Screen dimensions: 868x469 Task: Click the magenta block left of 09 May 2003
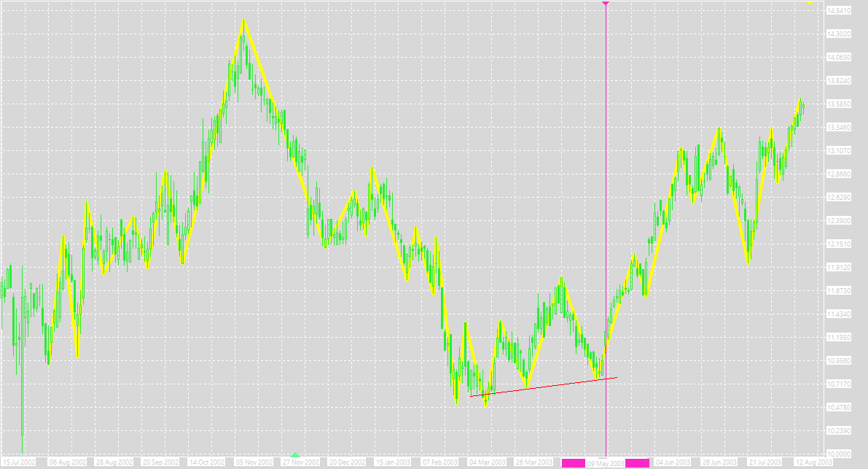(x=573, y=463)
